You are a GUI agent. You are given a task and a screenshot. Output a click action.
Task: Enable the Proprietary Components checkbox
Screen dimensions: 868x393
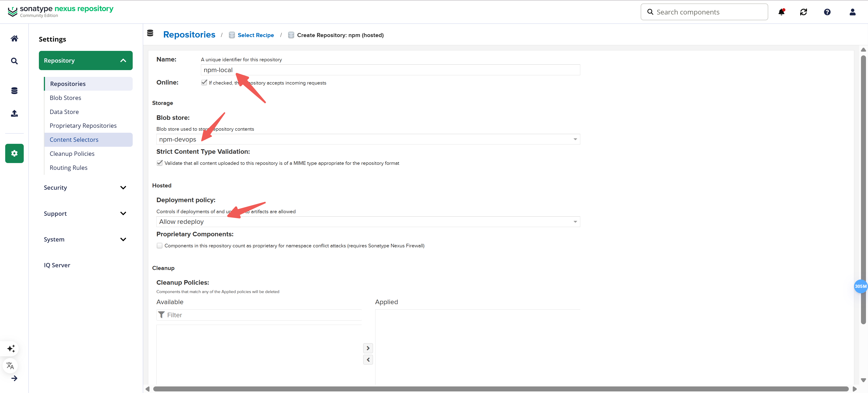160,246
